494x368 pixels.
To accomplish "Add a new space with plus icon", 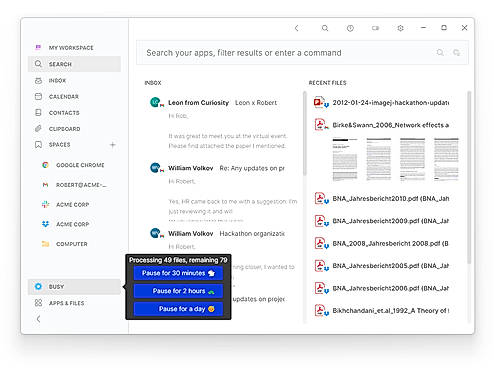I will [113, 145].
